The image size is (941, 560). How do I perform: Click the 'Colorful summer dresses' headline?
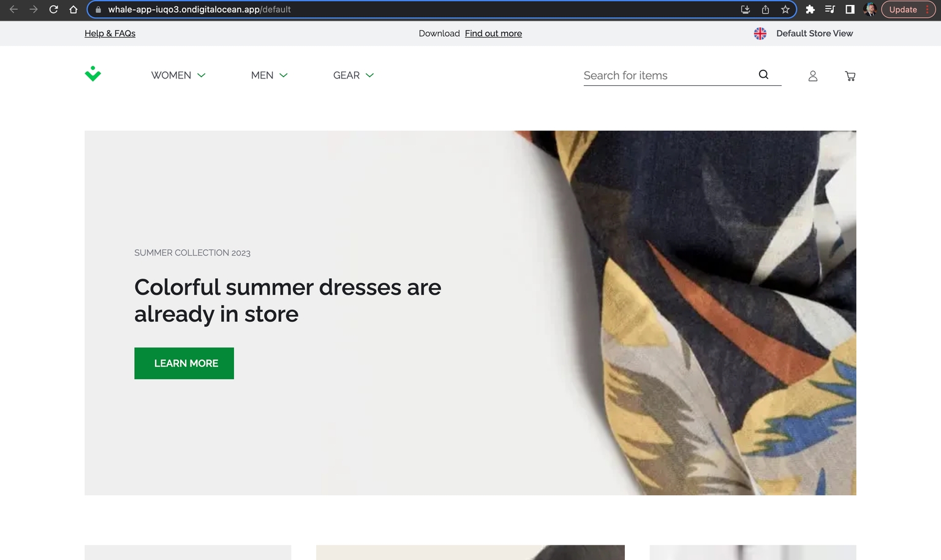(x=287, y=300)
